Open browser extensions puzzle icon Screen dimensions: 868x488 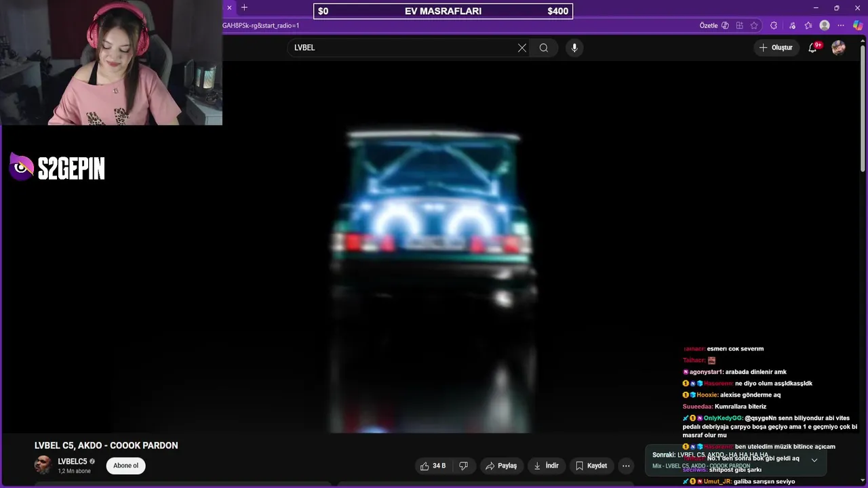pyautogui.click(x=774, y=26)
